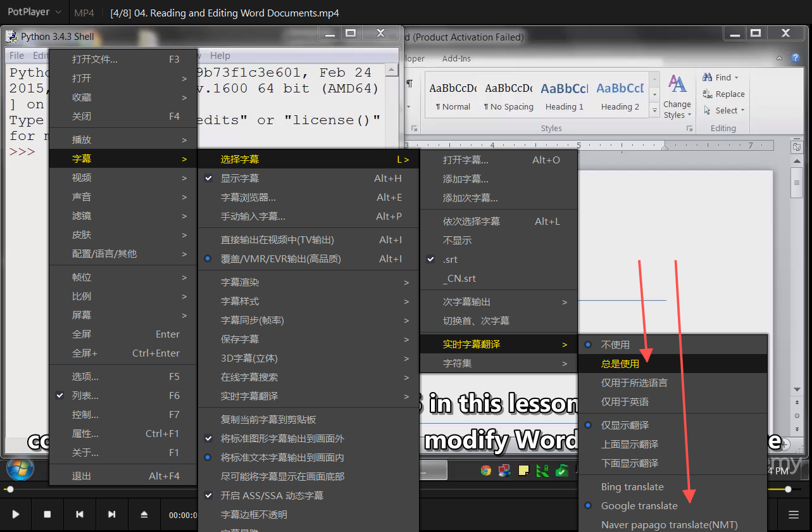Select 覆盖/VMR/EVR输出(高品质) option
Image resolution: width=812 pixels, height=532 pixels.
click(309, 259)
